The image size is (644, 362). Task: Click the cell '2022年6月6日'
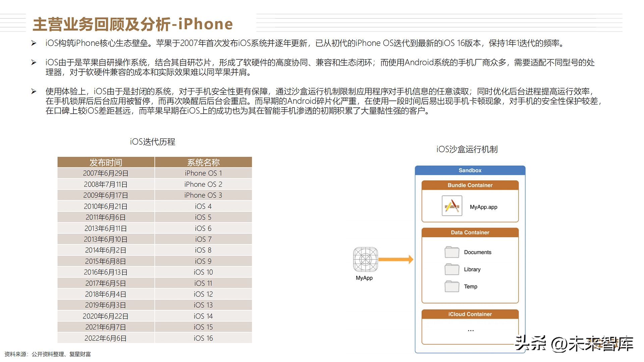(x=106, y=338)
